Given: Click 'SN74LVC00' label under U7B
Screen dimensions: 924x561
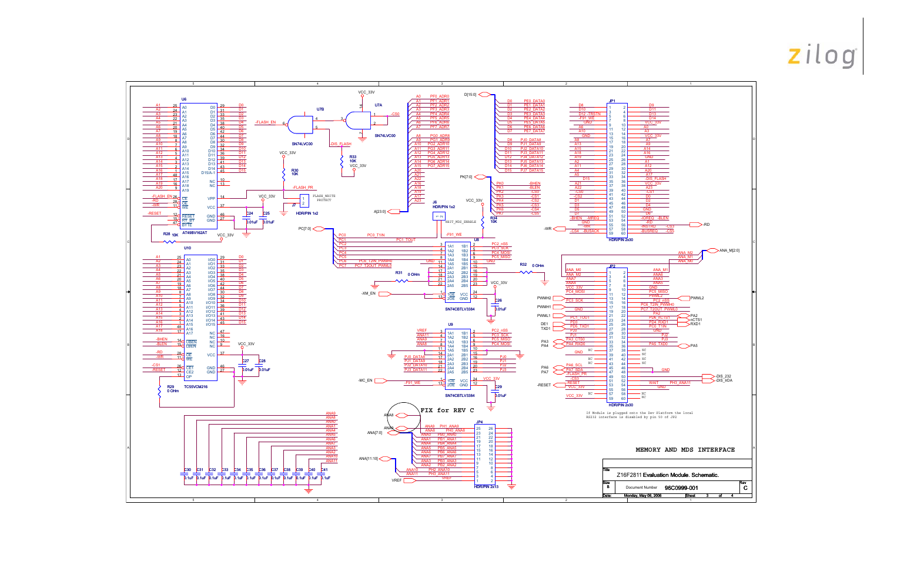Looking at the screenshot, I should [302, 143].
